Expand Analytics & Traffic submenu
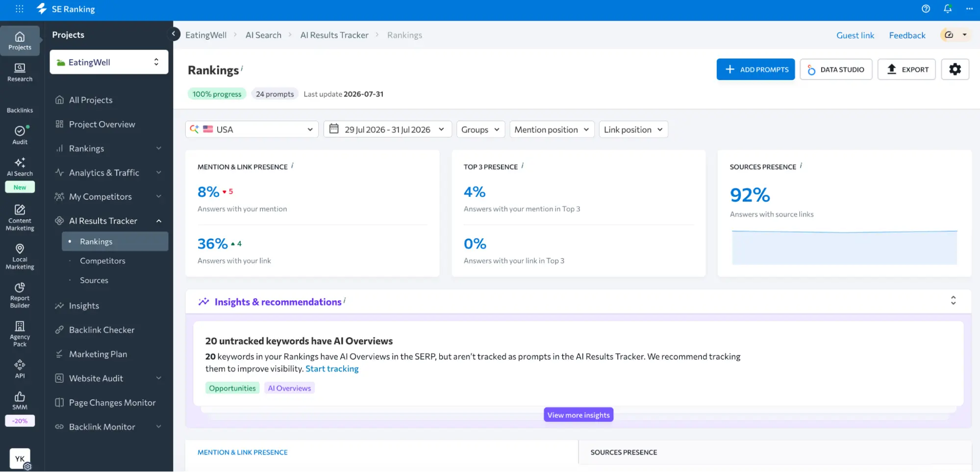Viewport: 980px width, 472px height. [x=159, y=172]
